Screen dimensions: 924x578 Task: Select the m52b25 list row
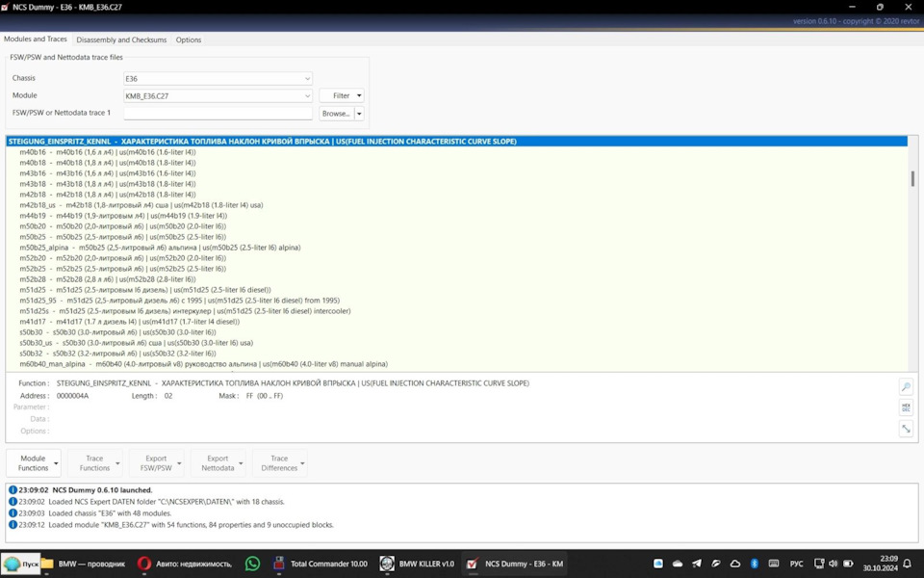(x=456, y=269)
